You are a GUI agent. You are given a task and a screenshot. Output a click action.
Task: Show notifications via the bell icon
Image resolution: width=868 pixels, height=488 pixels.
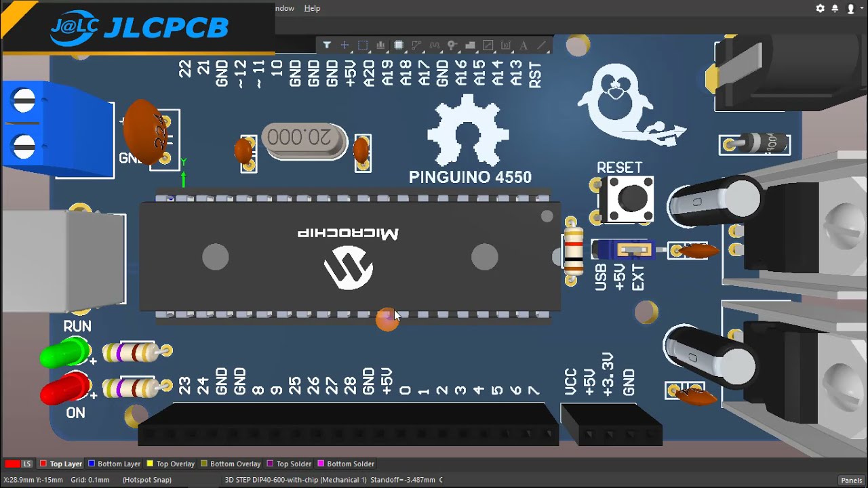point(835,8)
